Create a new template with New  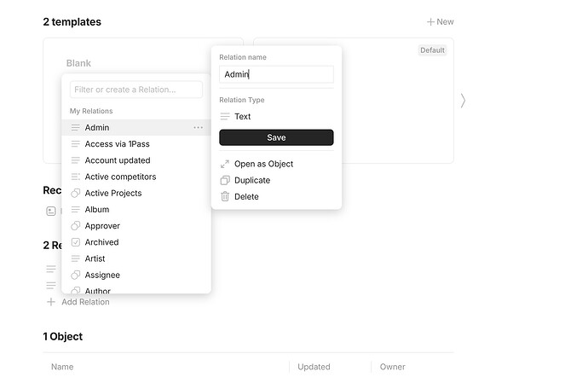tap(441, 22)
